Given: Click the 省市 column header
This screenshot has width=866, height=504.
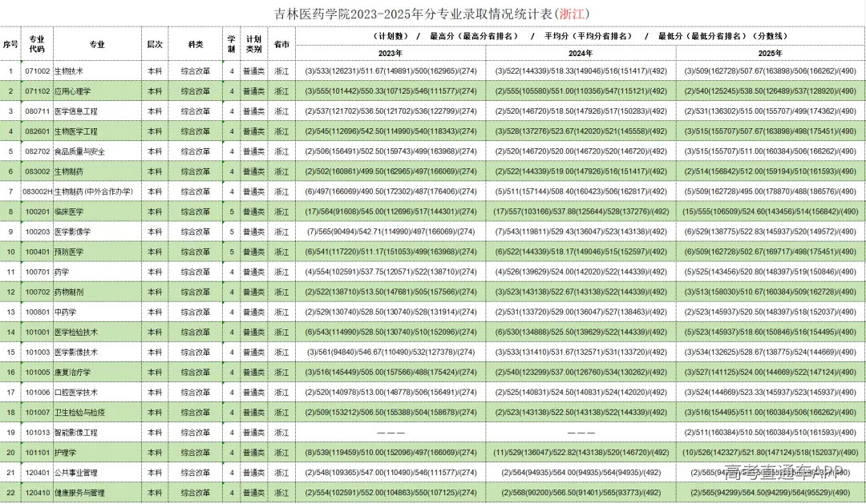Looking at the screenshot, I should [281, 44].
